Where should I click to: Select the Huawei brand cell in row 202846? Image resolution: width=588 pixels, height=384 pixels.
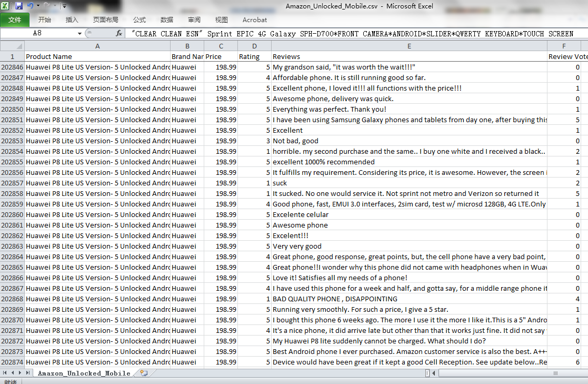(187, 67)
